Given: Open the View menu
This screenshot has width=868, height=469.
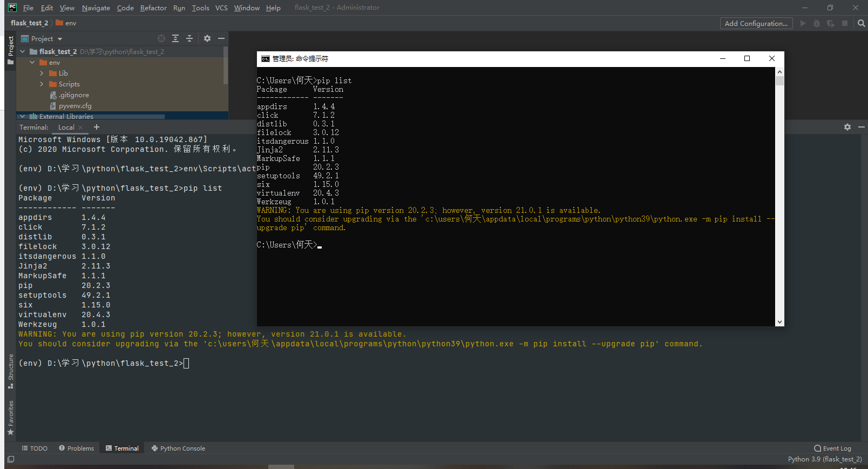Looking at the screenshot, I should point(67,8).
